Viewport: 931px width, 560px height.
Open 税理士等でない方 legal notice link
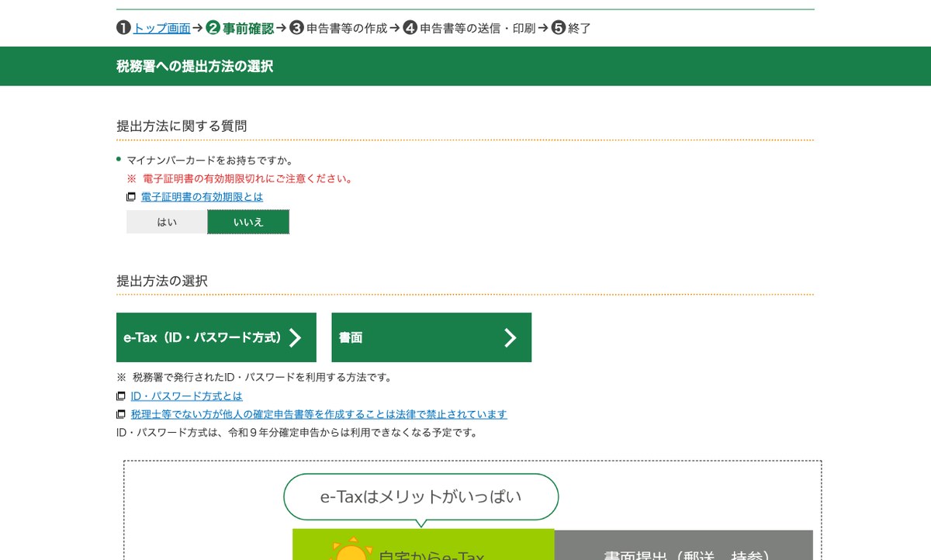(x=319, y=414)
